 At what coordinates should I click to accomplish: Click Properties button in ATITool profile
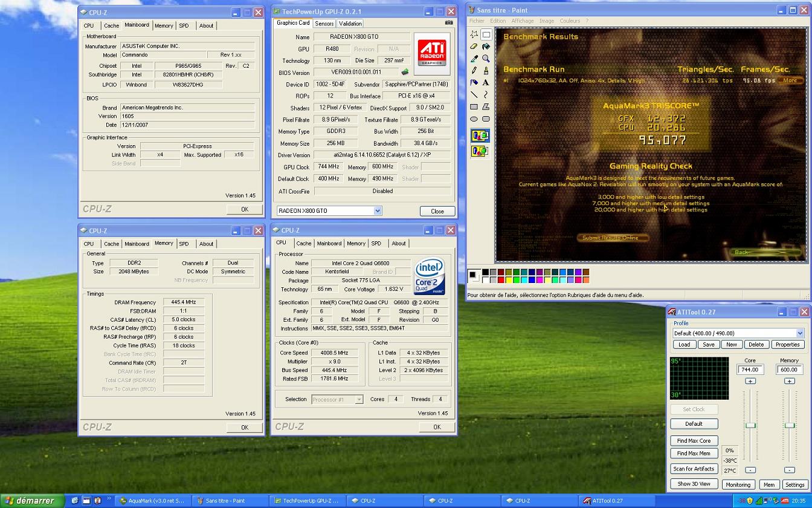coord(787,344)
